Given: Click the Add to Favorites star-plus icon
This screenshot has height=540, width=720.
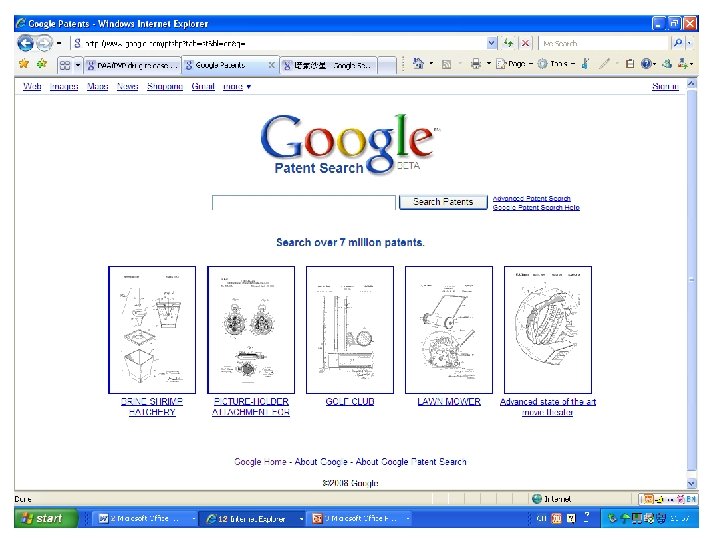Looking at the screenshot, I should point(42,64).
